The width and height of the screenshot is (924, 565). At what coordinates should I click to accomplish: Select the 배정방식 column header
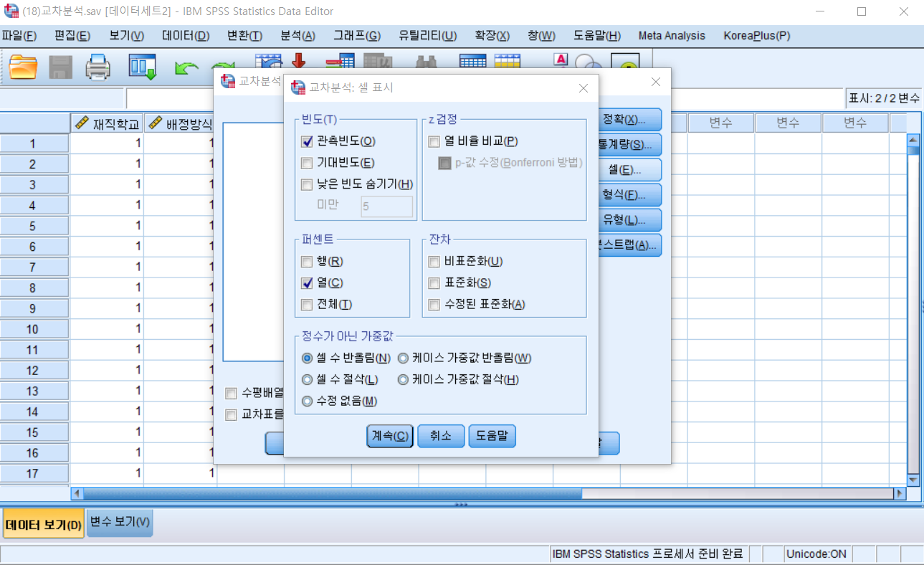(x=181, y=123)
